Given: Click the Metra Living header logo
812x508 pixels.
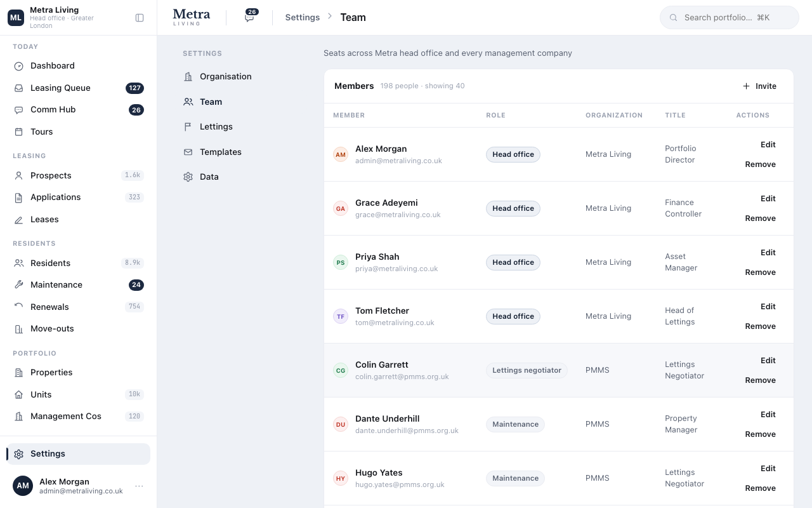Looking at the screenshot, I should [x=192, y=18].
